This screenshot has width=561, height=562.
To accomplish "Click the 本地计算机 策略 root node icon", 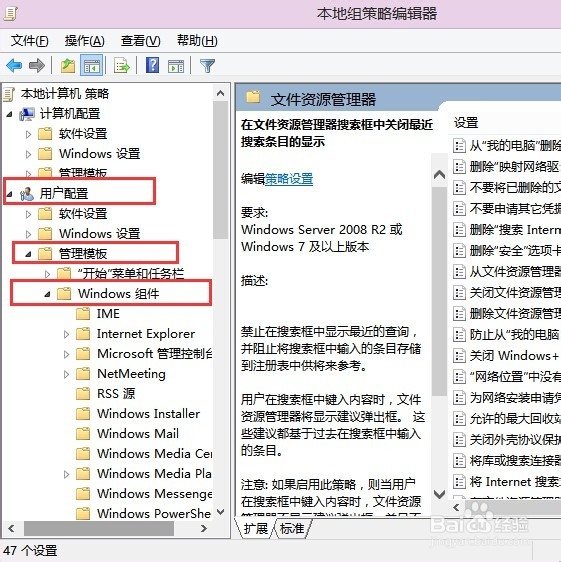I will [x=9, y=94].
